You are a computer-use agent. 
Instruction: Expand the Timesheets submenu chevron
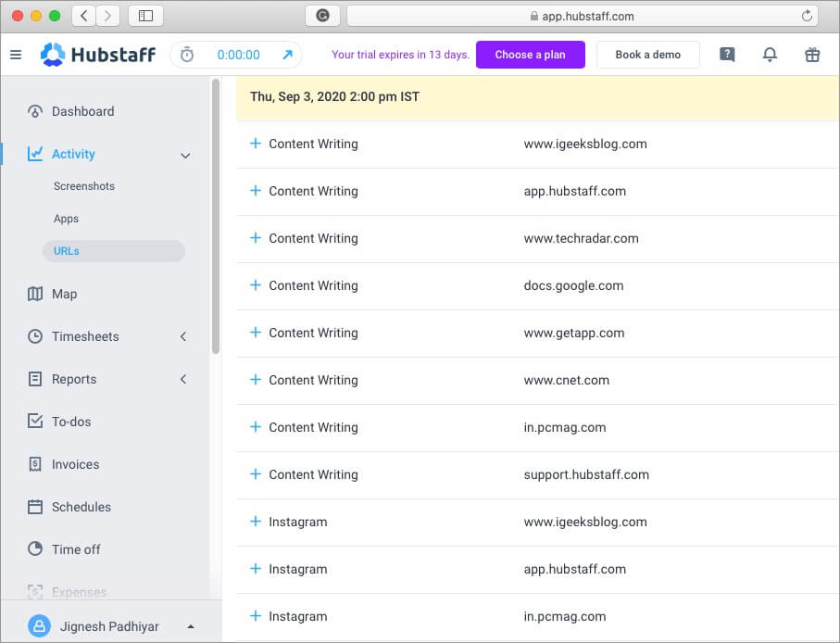pyautogui.click(x=183, y=336)
